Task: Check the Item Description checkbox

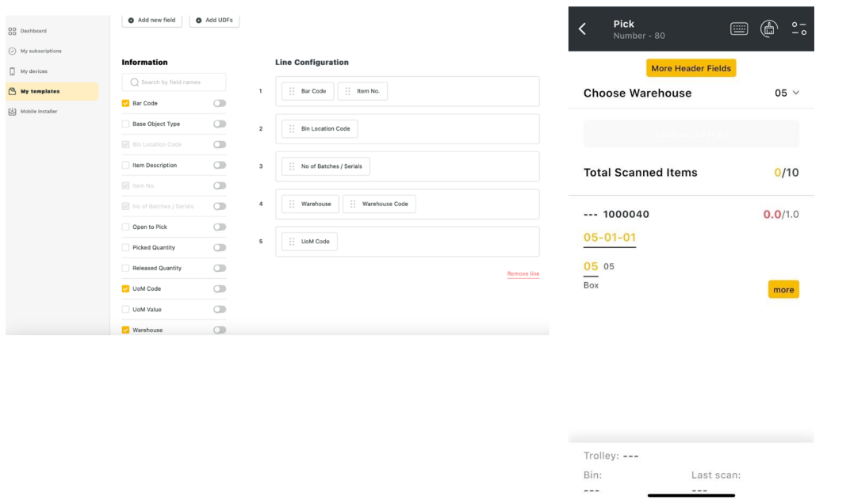Action: [x=125, y=165]
